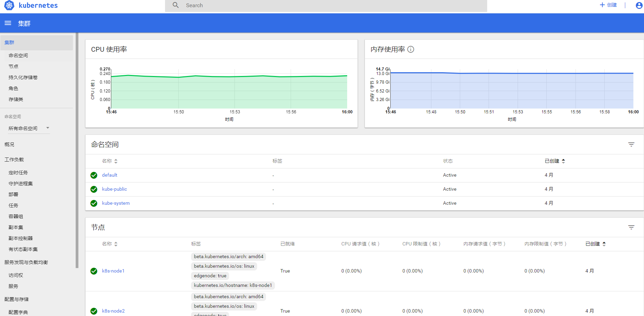Open the 节点 table filter icon

(631, 227)
